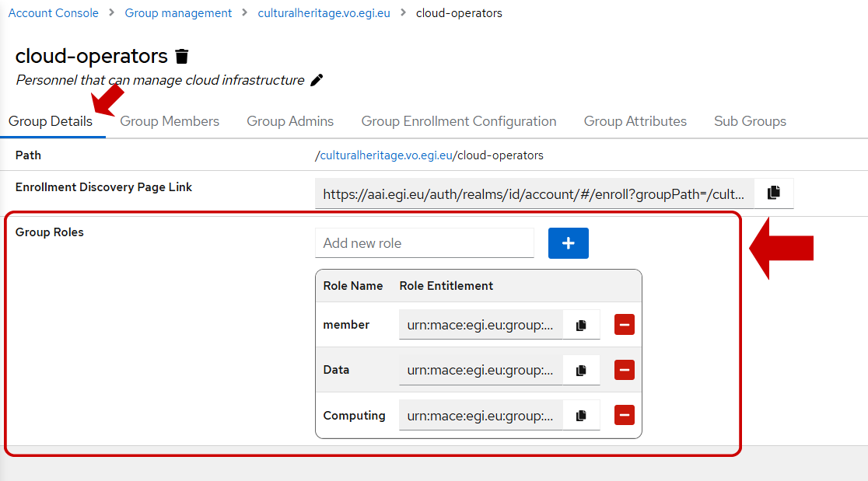Image resolution: width=868 pixels, height=481 pixels.
Task: Click the cloud-operators group title
Action: point(91,56)
